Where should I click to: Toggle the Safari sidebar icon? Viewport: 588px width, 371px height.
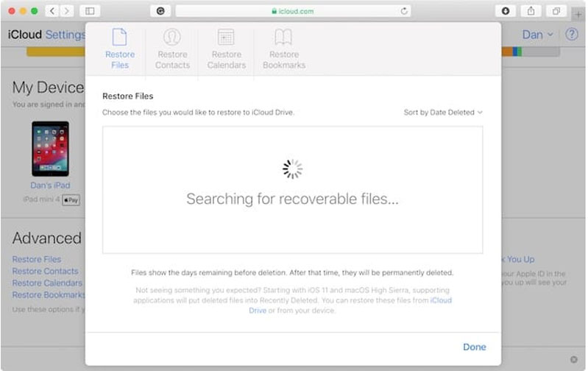(x=90, y=11)
